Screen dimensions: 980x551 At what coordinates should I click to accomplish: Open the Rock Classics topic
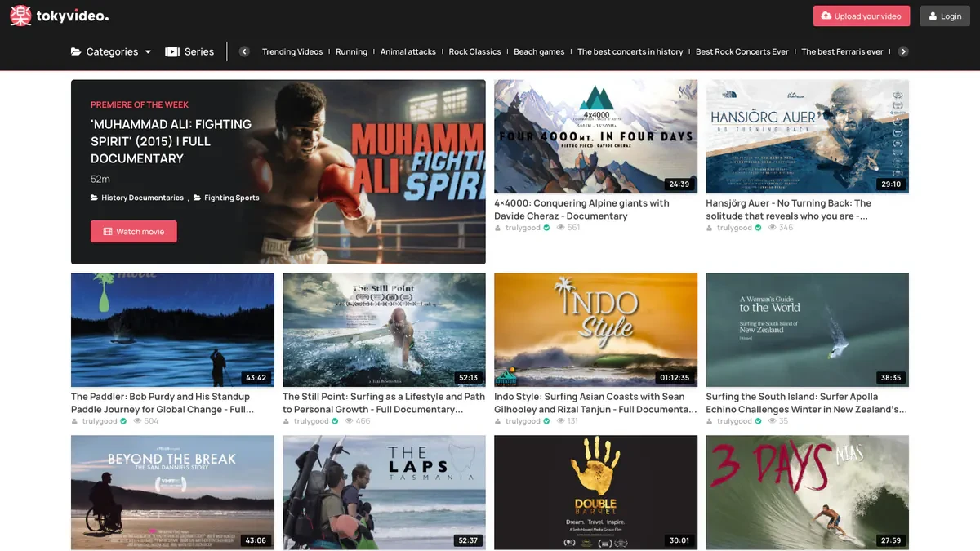tap(474, 51)
